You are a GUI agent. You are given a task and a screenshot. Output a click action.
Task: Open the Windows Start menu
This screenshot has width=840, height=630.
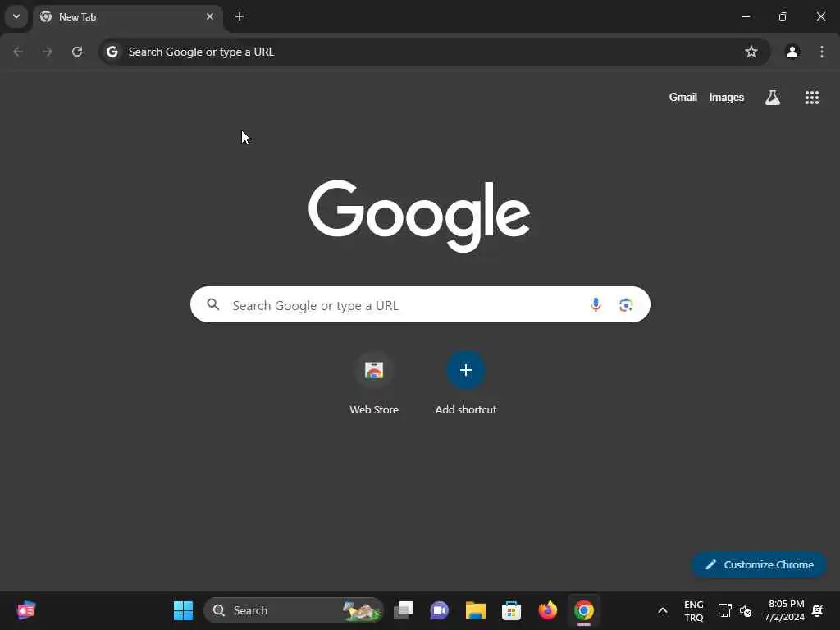pyautogui.click(x=183, y=610)
